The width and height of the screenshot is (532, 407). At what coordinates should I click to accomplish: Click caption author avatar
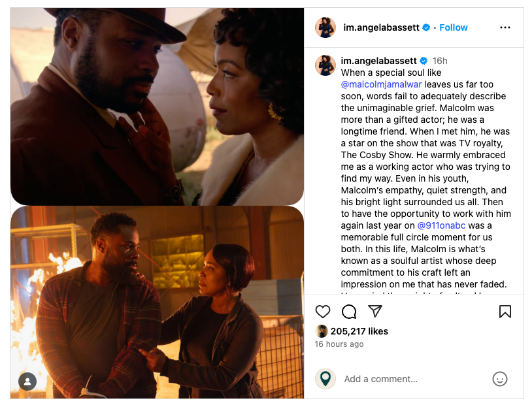(x=325, y=65)
